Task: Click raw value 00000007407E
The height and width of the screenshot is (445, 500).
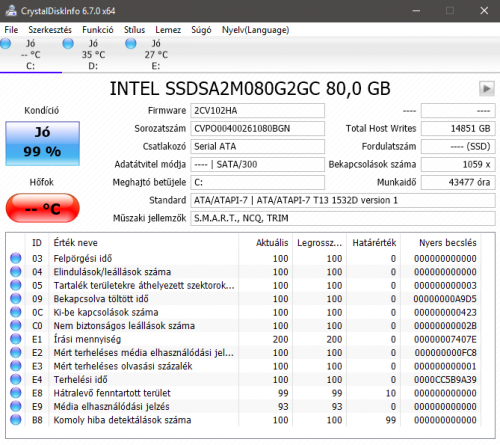Action: (445, 339)
